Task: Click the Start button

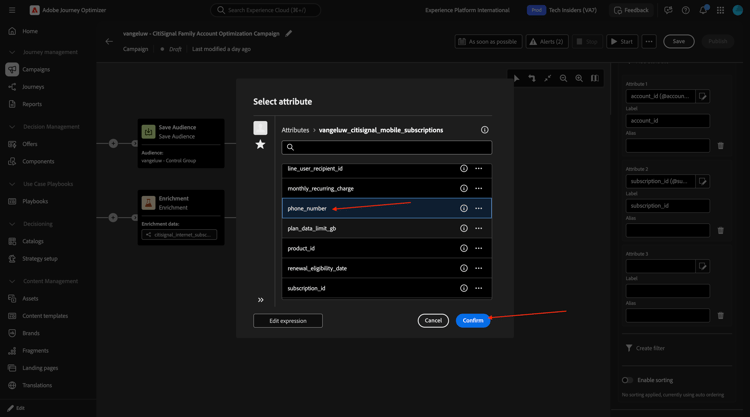Action: coord(622,42)
